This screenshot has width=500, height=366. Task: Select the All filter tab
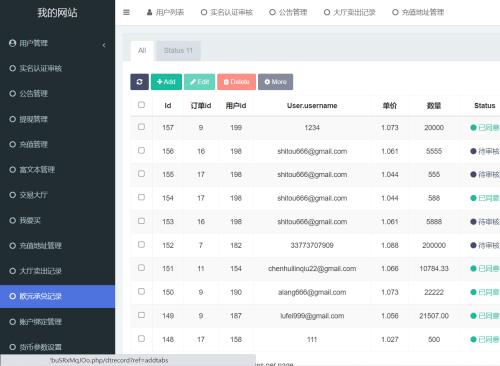coord(142,51)
